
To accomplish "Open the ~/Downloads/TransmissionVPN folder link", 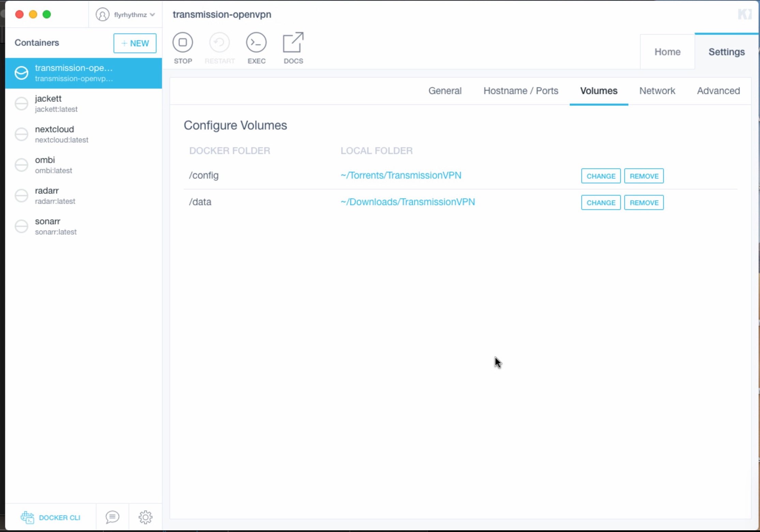I will point(407,202).
